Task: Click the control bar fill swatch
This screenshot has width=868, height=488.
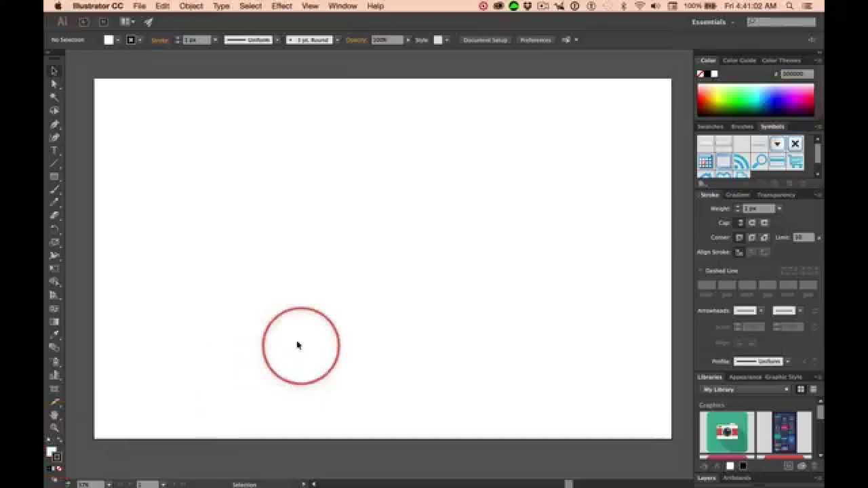Action: click(x=108, y=40)
